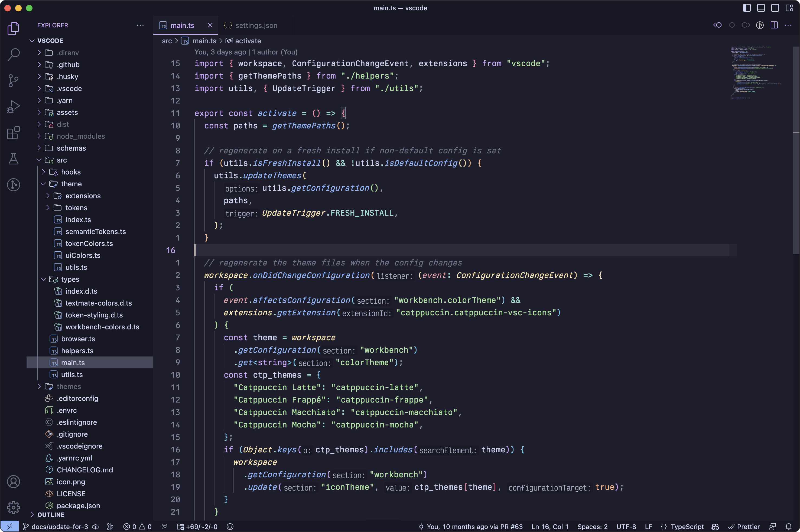Open the GitLens view in activity bar
Screen dimensions: 800x532
click(13, 185)
